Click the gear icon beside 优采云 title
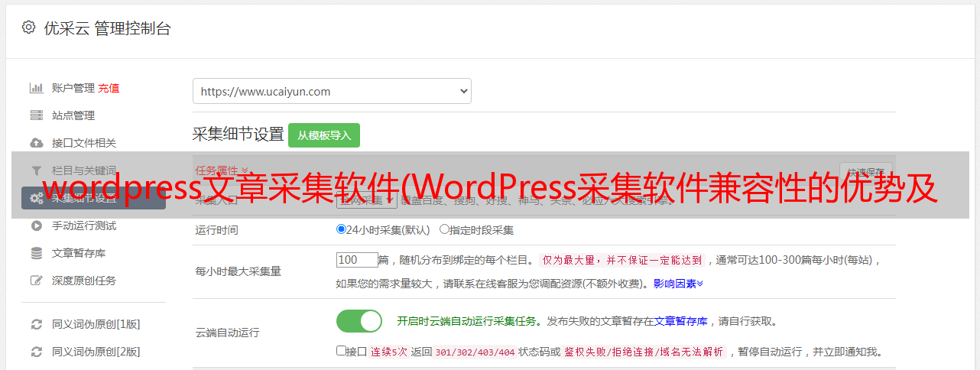This screenshot has width=980, height=370. [28, 28]
